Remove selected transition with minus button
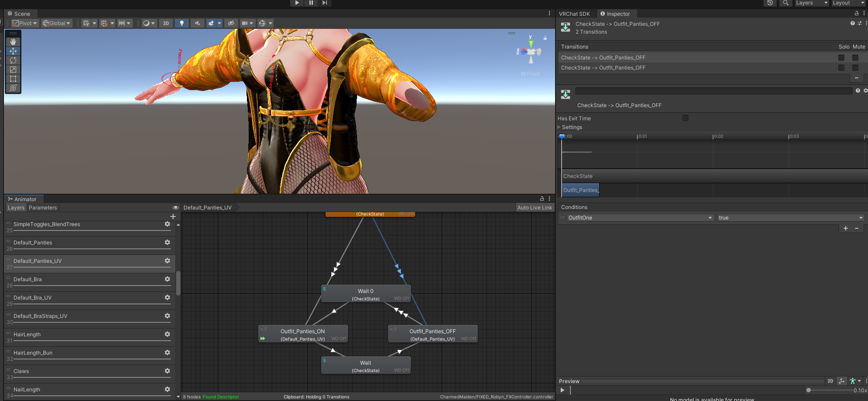This screenshot has width=868, height=401. click(857, 78)
